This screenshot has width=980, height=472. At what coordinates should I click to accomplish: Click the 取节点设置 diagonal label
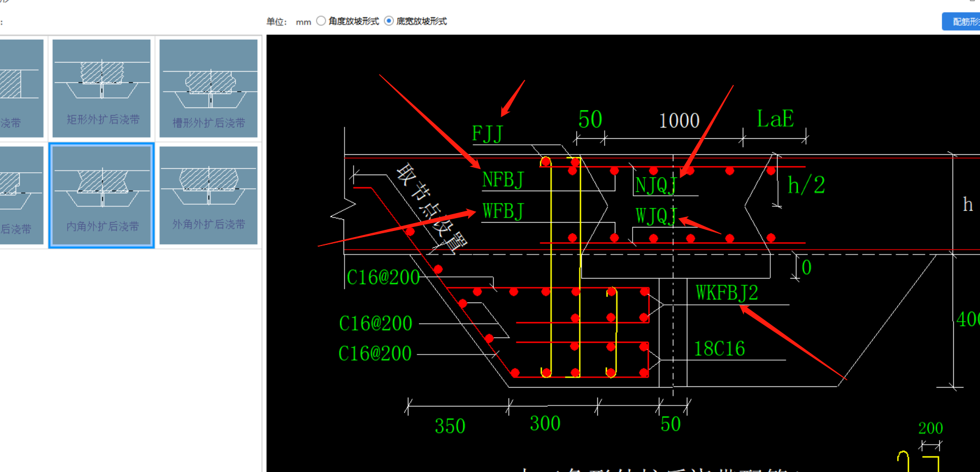[431, 208]
